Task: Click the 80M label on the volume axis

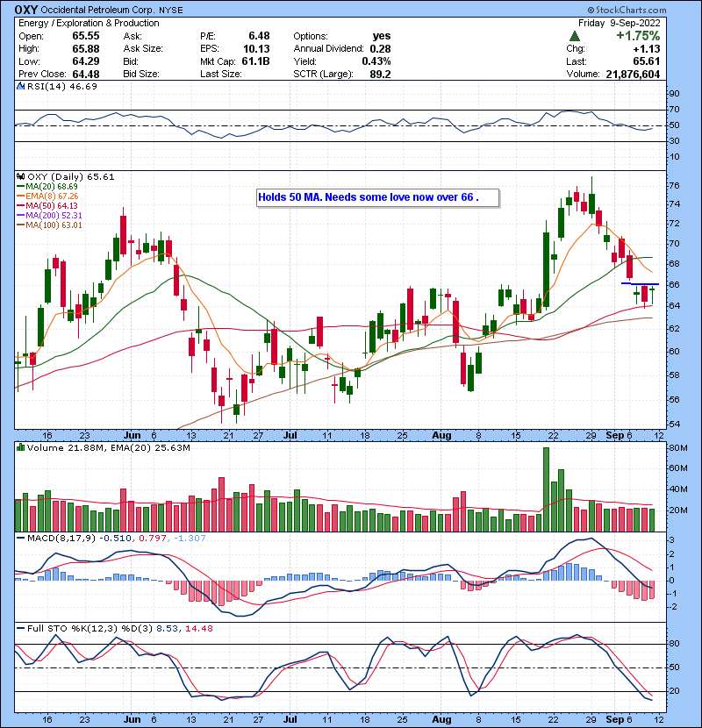Action: pyautogui.click(x=677, y=448)
